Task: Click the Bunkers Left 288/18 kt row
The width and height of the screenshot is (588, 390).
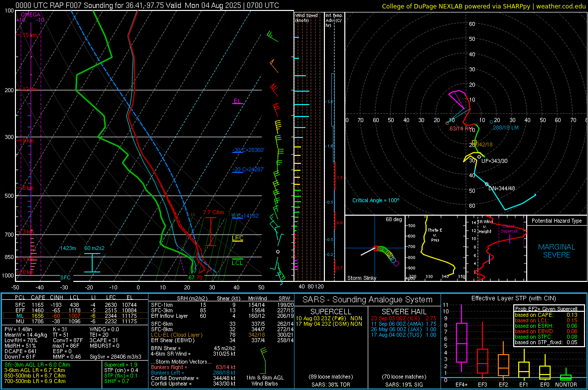Action: coord(193,373)
